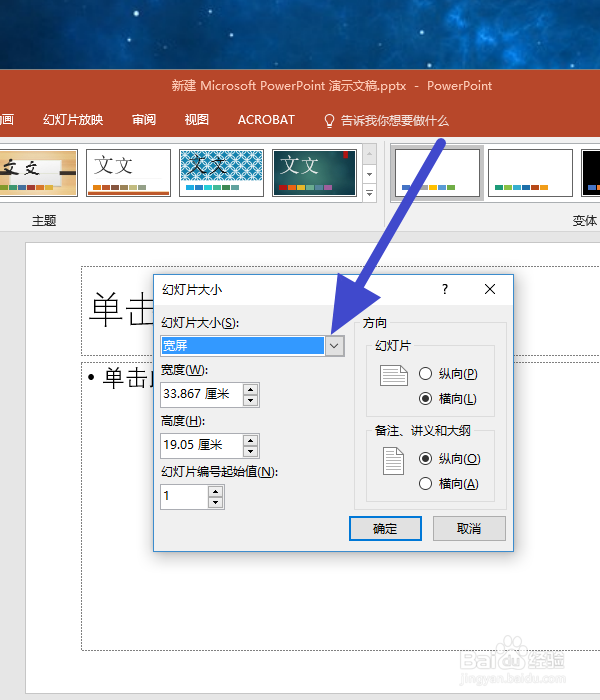Select the black variant thumbnail
The height and width of the screenshot is (700, 600).
(591, 173)
